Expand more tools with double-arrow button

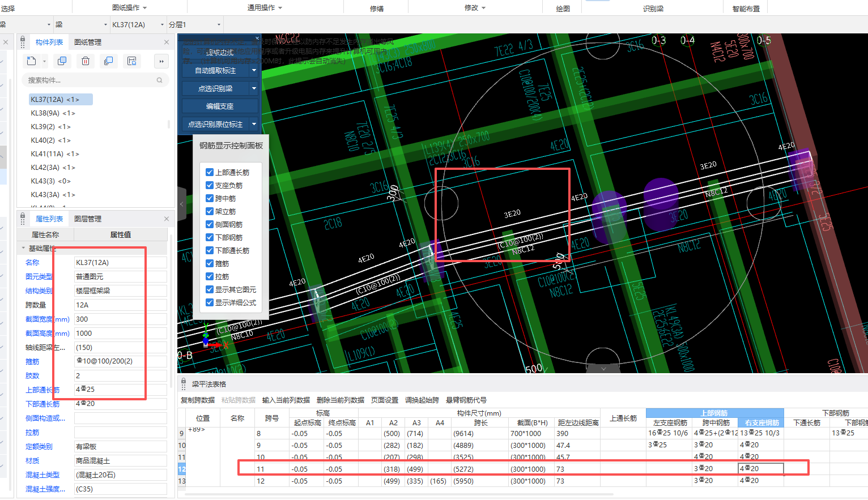(x=161, y=61)
